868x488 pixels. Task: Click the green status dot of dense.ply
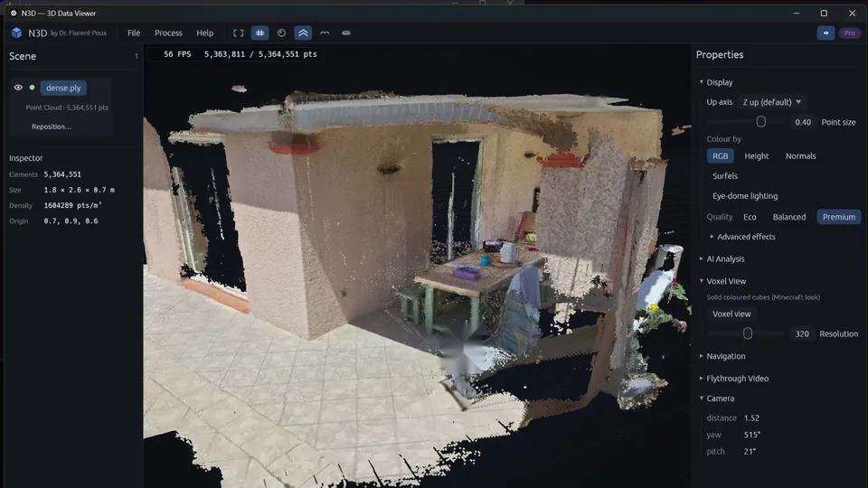pyautogui.click(x=33, y=88)
